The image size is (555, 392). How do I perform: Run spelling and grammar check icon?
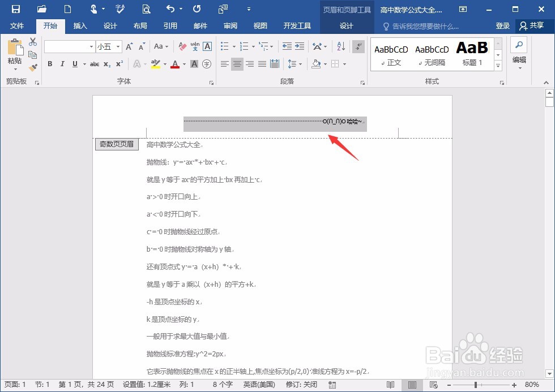click(x=120, y=9)
